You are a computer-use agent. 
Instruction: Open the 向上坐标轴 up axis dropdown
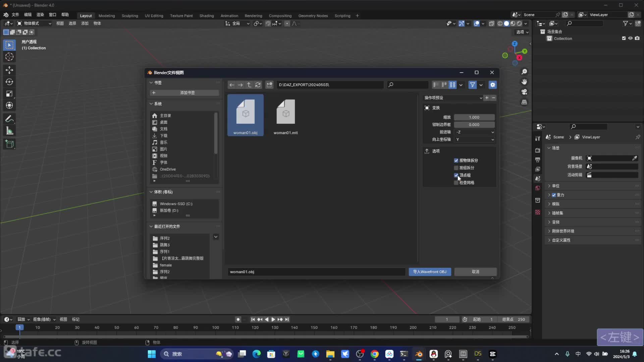point(474,139)
